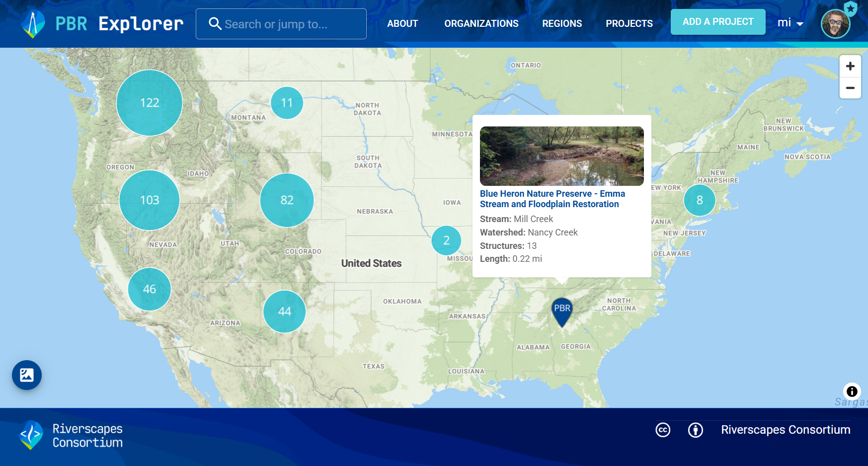This screenshot has height=466, width=868.
Task: Show map attribution info icon
Action: click(852, 391)
